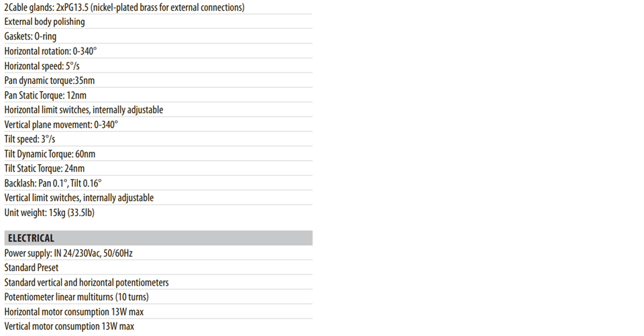Click the Standard Preset text
Screen dimensions: 644x336
pos(32,268)
